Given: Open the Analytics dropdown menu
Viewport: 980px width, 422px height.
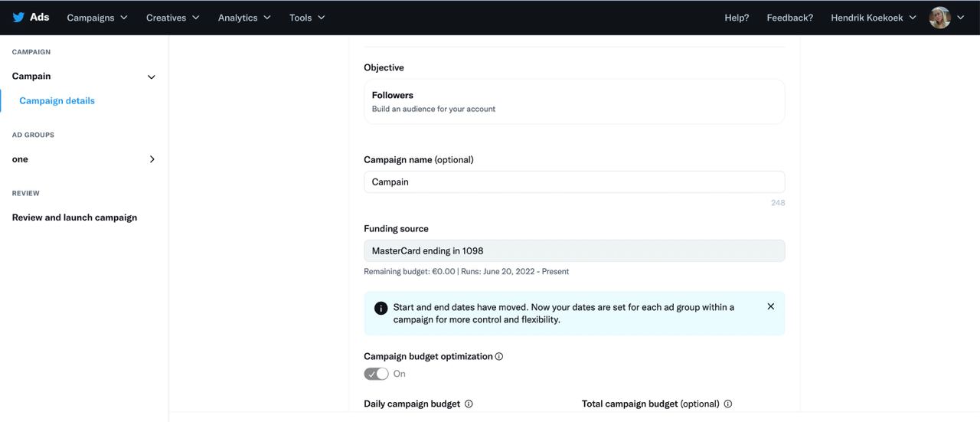Looking at the screenshot, I should tap(244, 18).
